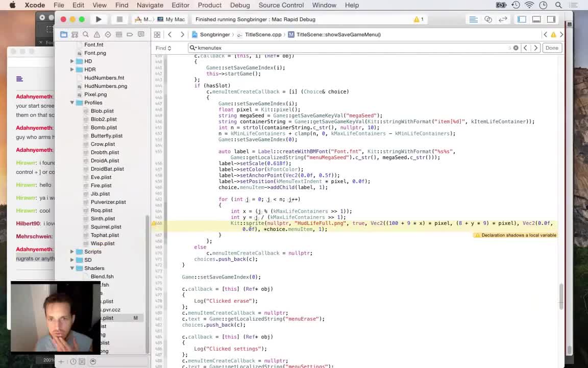This screenshot has height=368, width=588.
Task: Open the Find mode dropdown
Action: coord(163,48)
